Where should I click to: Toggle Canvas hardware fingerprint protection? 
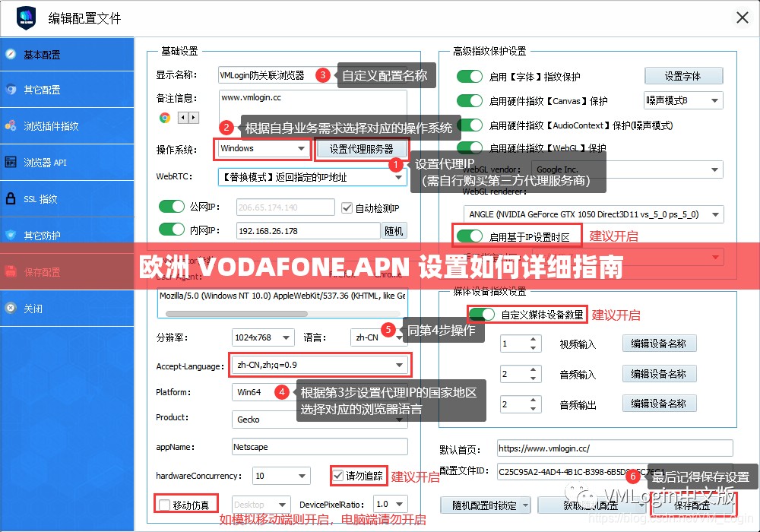click(469, 101)
